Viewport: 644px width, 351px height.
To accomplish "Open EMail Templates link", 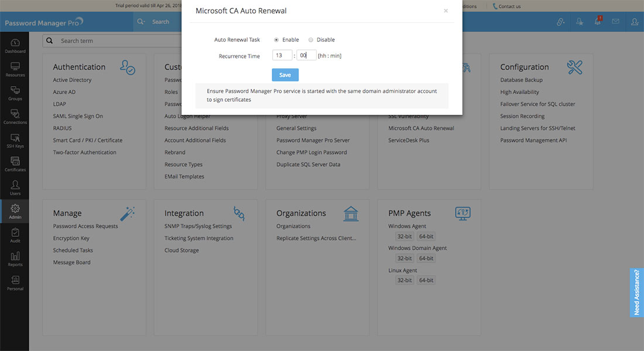I will (184, 177).
